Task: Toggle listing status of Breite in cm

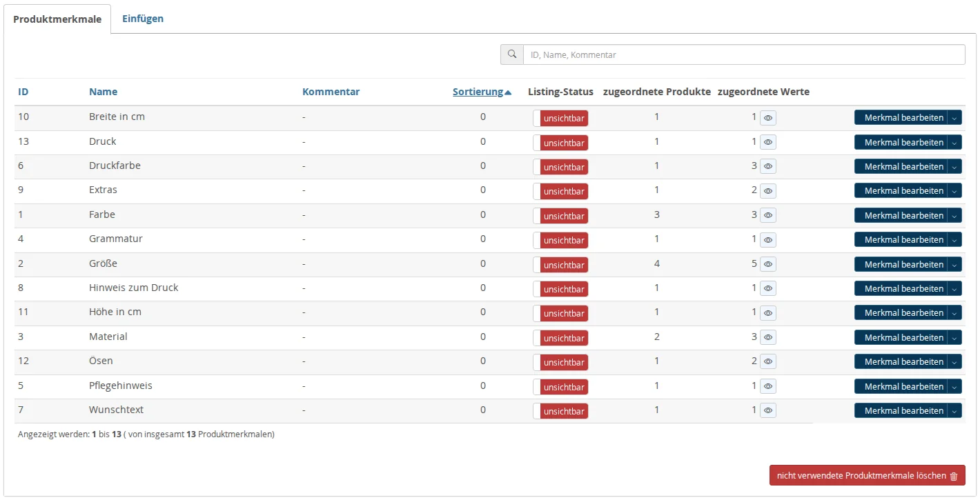Action: tap(560, 118)
